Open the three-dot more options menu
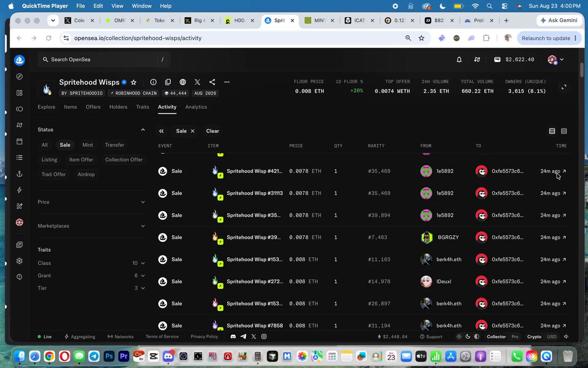The image size is (588, 368). 227,82
